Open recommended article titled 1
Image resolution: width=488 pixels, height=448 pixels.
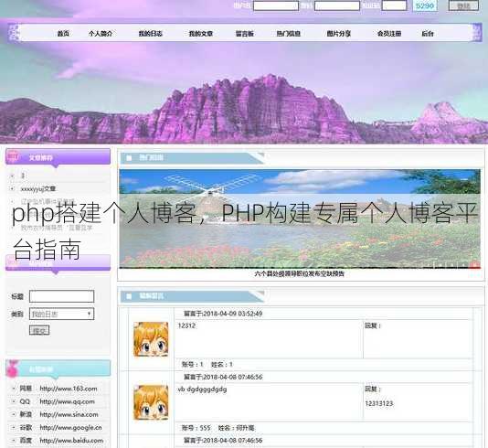tap(23, 176)
